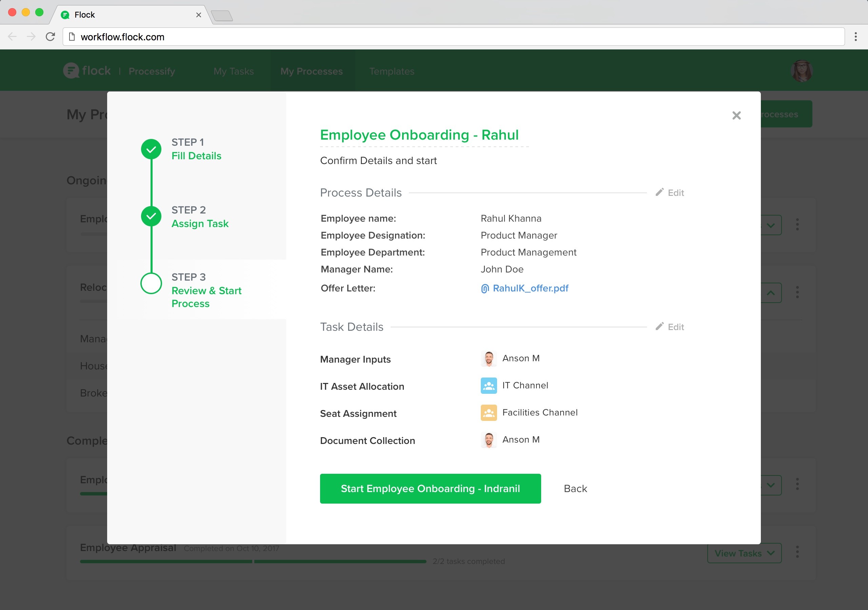
Task: Open the RahulK_offer.pdf attachment
Action: (x=525, y=288)
